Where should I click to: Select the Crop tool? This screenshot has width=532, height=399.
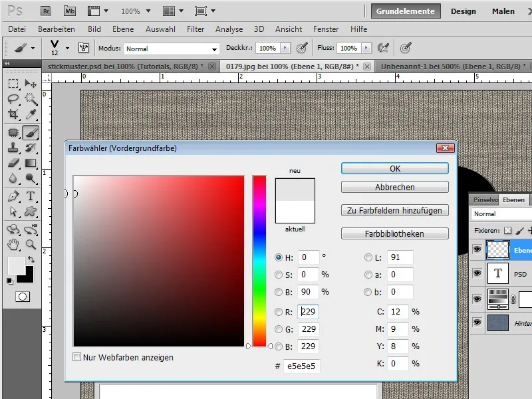(13, 114)
